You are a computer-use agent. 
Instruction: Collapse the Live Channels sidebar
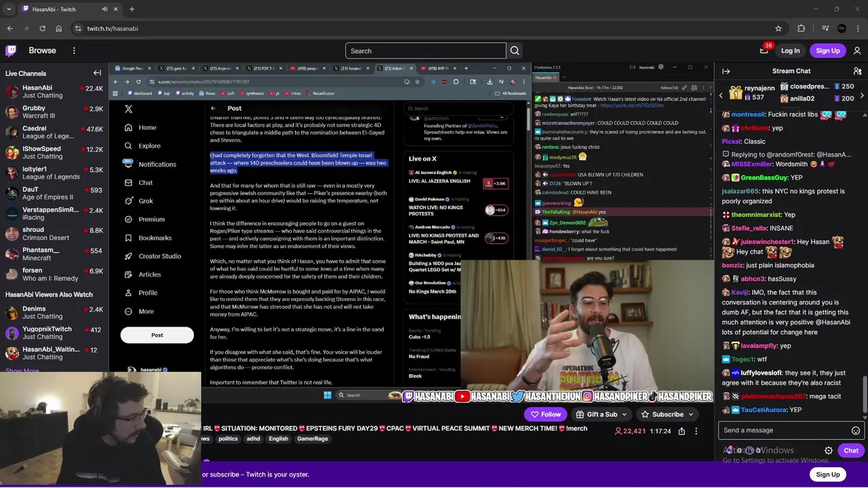click(x=97, y=73)
